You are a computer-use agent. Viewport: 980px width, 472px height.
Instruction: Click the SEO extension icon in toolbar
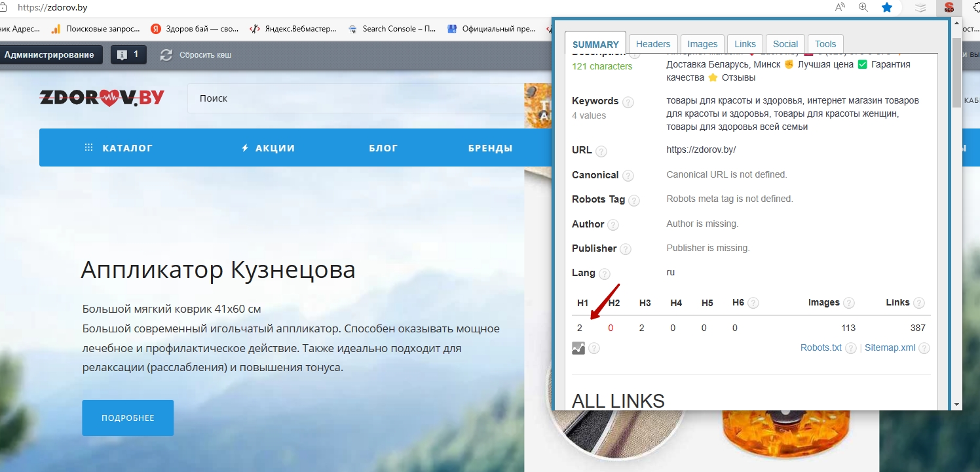[x=947, y=8]
